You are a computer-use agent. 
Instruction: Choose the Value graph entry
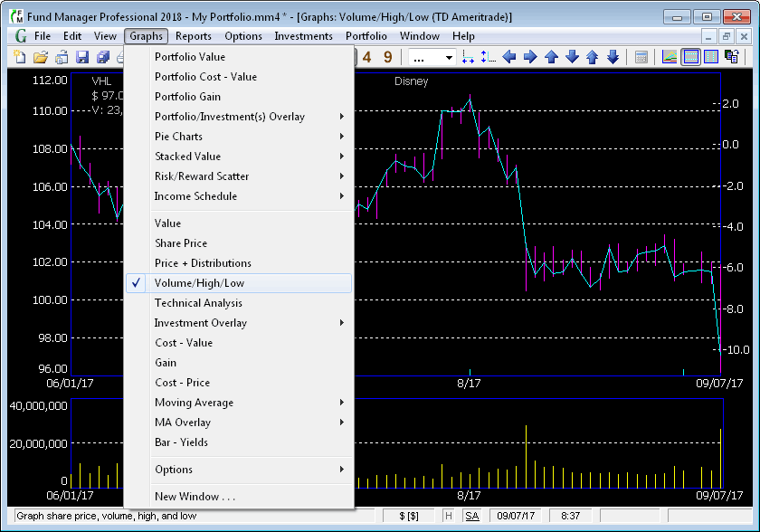(239, 223)
